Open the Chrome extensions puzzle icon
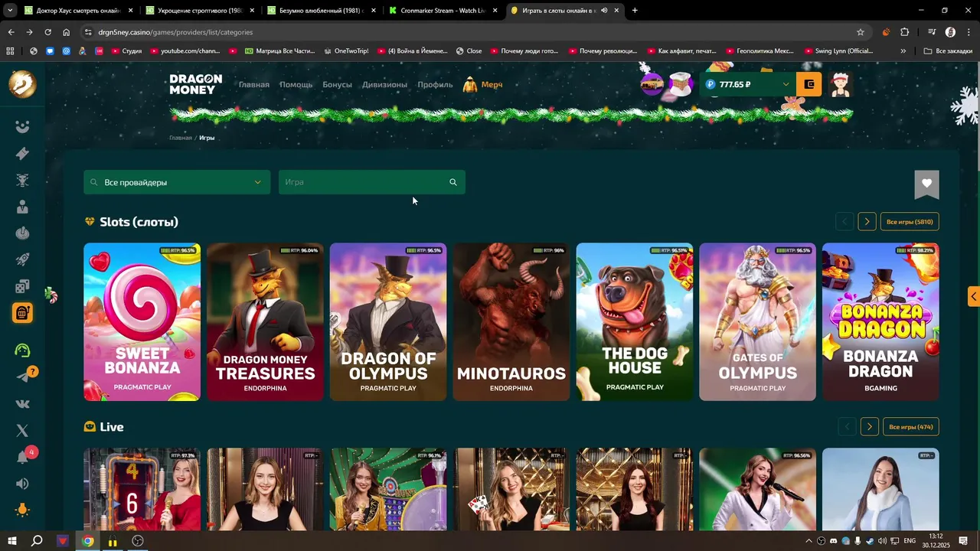Viewport: 980px width, 551px height. pyautogui.click(x=905, y=32)
